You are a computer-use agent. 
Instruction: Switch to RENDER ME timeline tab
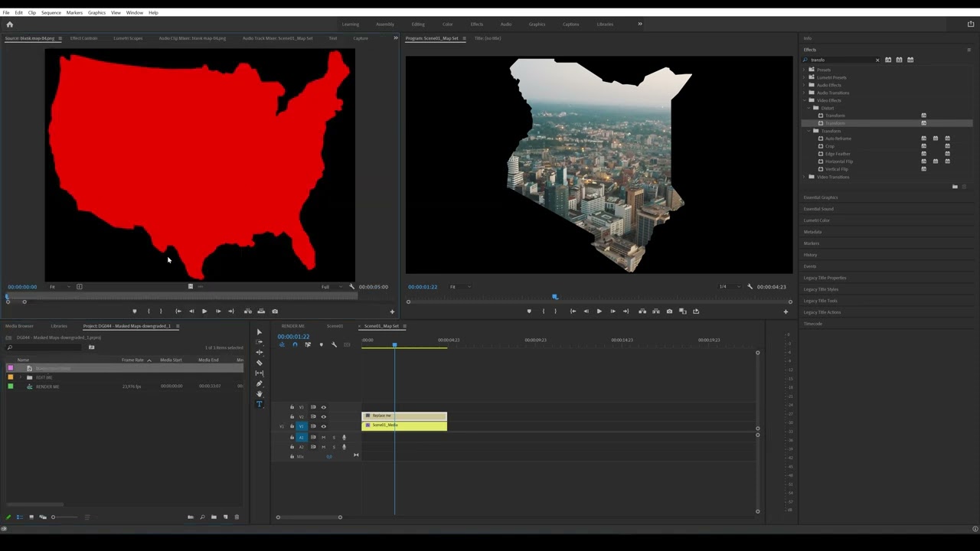pos(292,326)
